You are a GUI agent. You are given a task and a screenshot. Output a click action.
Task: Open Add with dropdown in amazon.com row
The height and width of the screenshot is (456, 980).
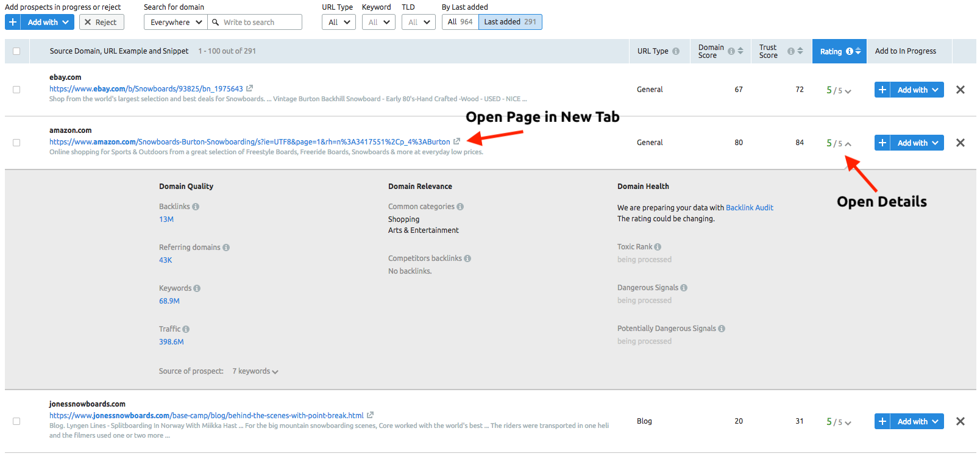click(917, 143)
